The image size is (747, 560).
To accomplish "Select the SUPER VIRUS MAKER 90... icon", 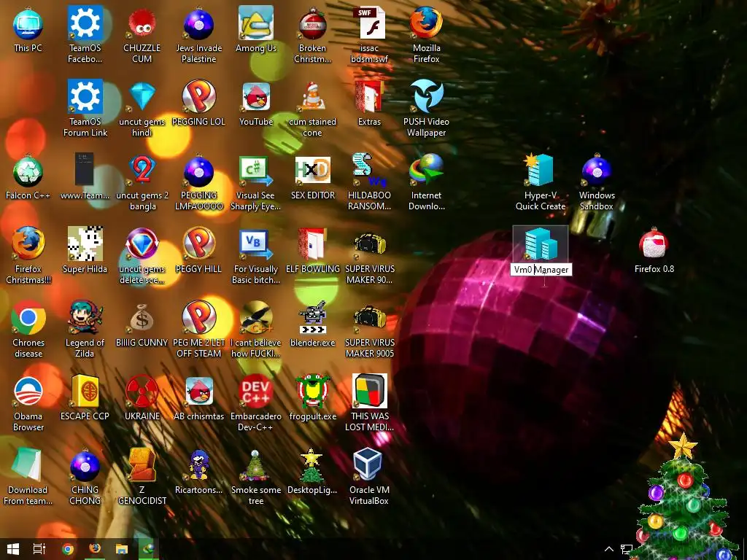I will pyautogui.click(x=369, y=244).
